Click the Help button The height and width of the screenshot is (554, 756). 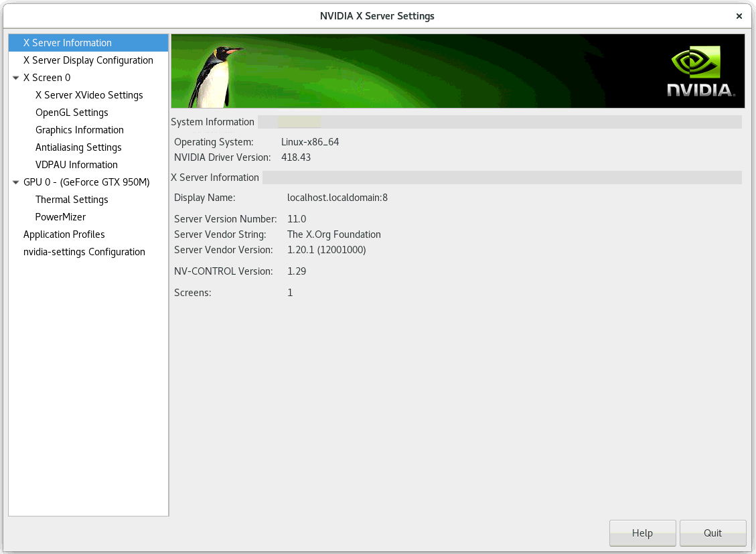coord(642,533)
